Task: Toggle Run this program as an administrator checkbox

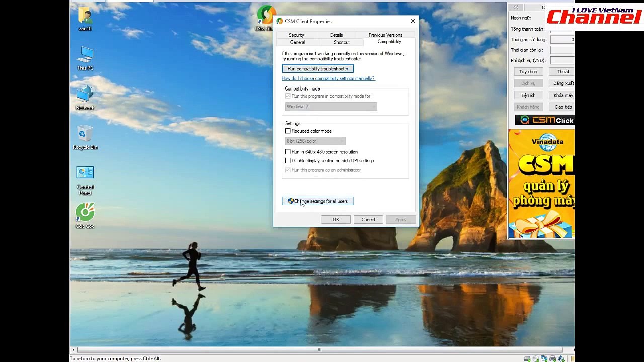Action: point(288,170)
